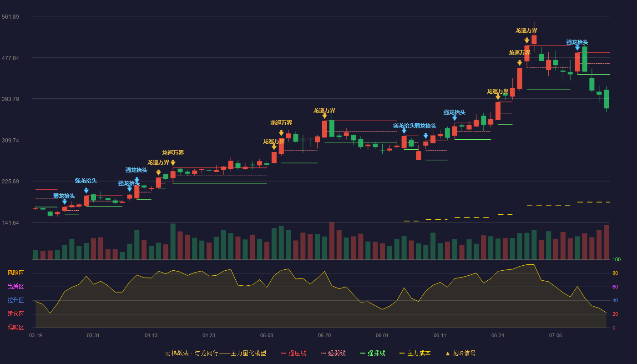This screenshot has width=637, height=364.
Task: Toggle the 主力成本 legend entry
Action: tap(415, 353)
